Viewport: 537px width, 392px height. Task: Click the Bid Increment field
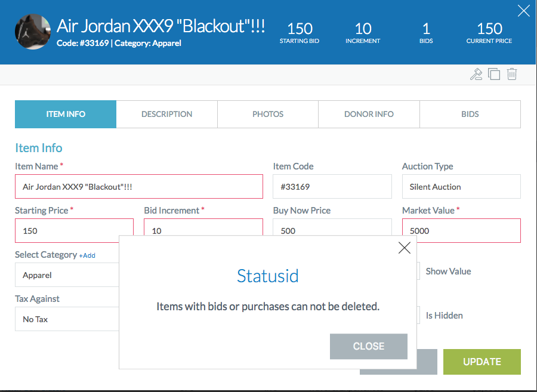(203, 227)
